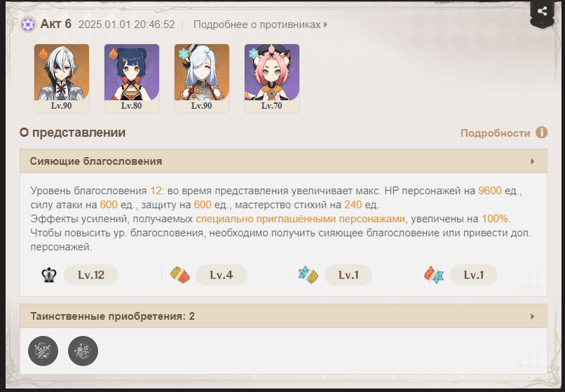Click the Сияющие благословения header bar
Screen dimensions: 565x392
(283, 161)
